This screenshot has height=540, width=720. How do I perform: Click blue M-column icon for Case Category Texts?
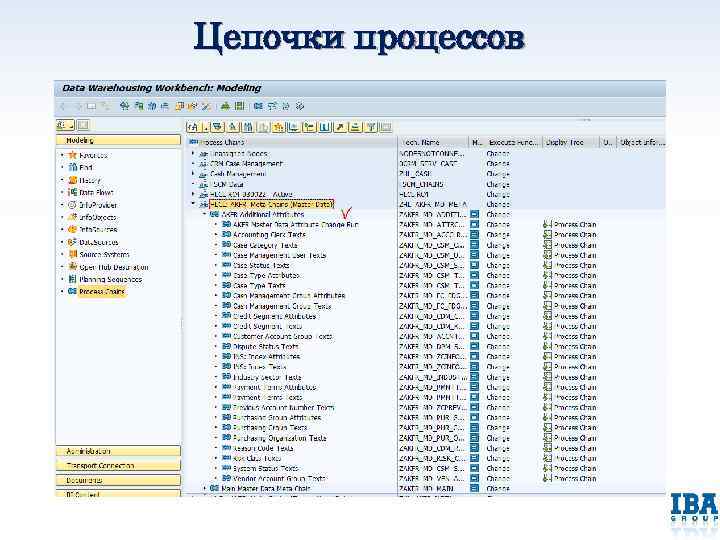pos(474,245)
